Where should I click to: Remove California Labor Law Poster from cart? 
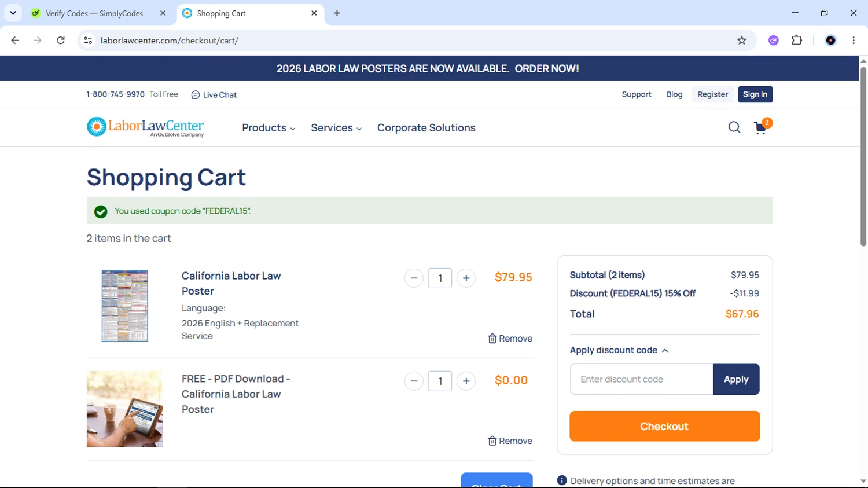(510, 339)
